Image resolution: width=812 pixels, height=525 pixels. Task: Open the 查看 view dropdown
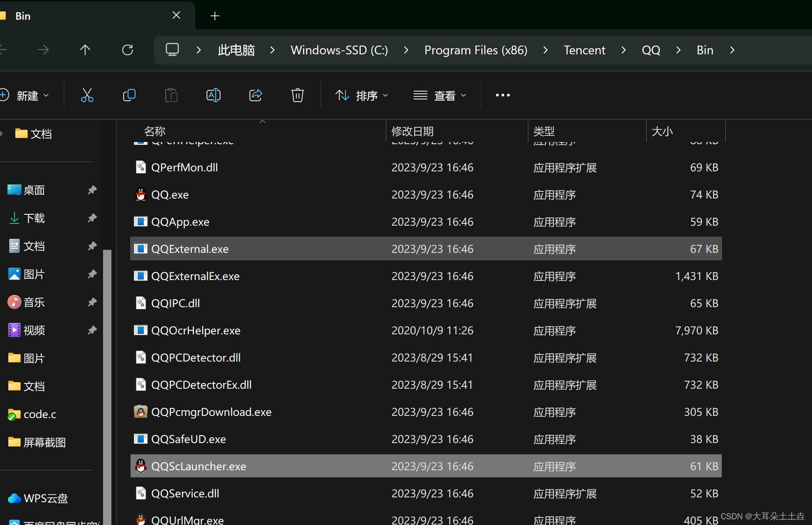point(440,95)
